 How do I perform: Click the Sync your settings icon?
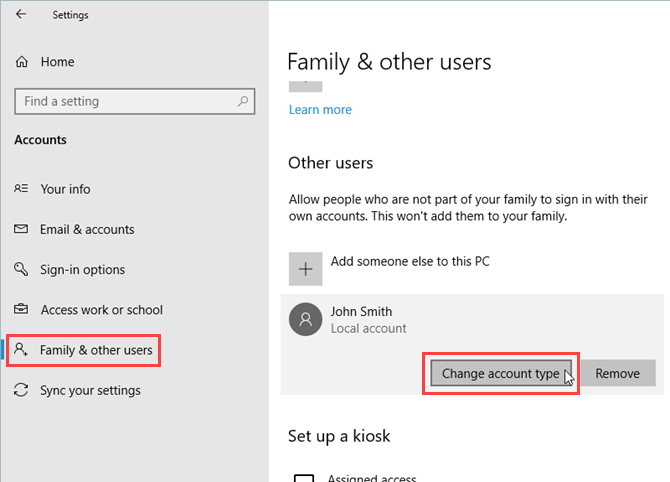(x=22, y=390)
